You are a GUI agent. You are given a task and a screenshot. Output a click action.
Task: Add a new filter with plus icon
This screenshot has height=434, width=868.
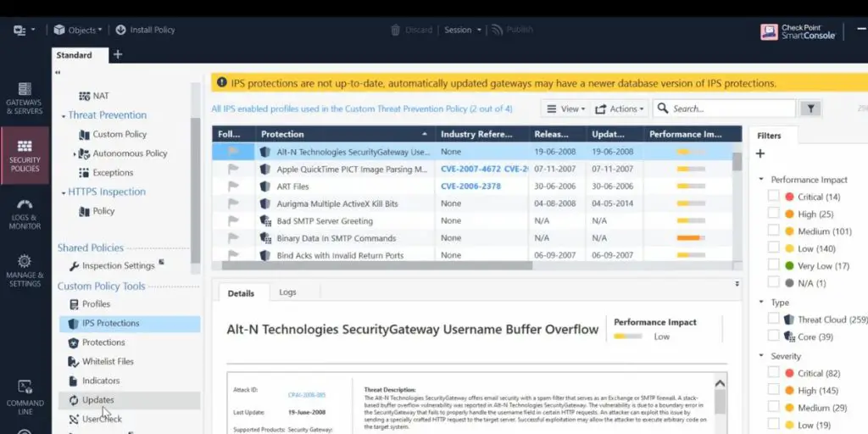coord(760,153)
